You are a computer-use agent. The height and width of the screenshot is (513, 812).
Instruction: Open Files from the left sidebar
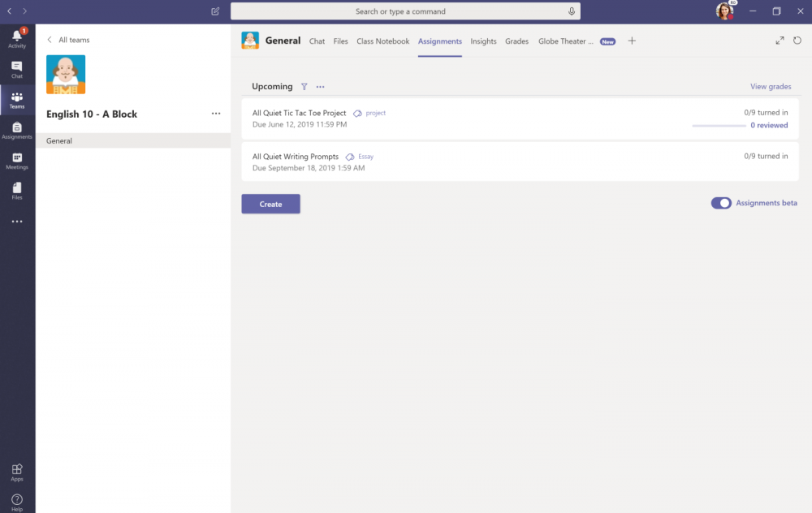17,191
